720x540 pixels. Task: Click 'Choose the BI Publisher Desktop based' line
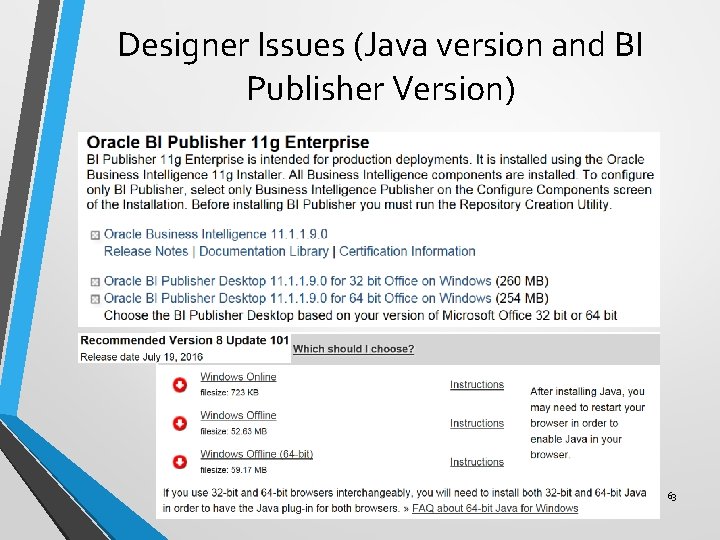(x=360, y=315)
